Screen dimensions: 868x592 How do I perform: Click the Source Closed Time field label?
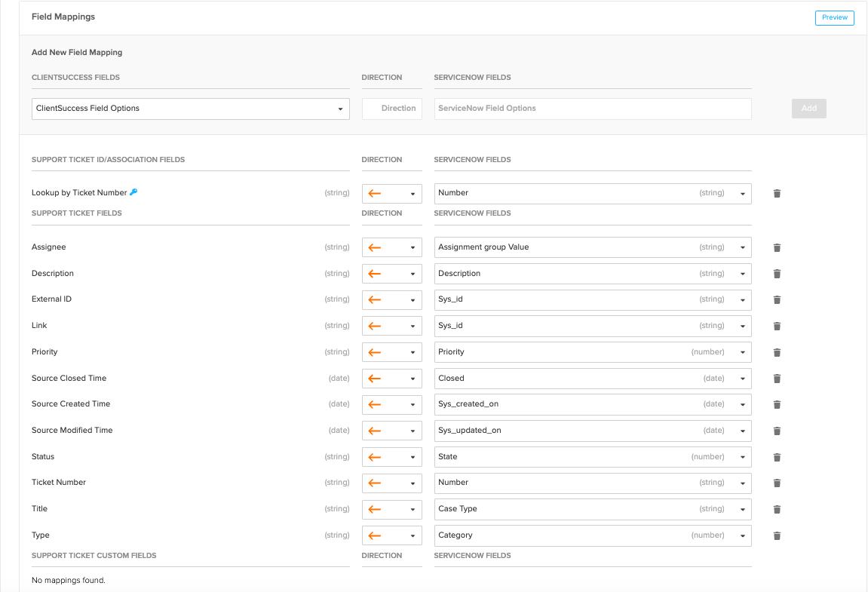tap(69, 379)
